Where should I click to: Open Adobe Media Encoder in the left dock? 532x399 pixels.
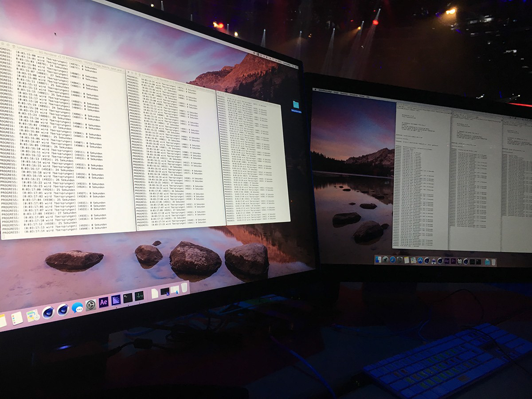point(116,300)
